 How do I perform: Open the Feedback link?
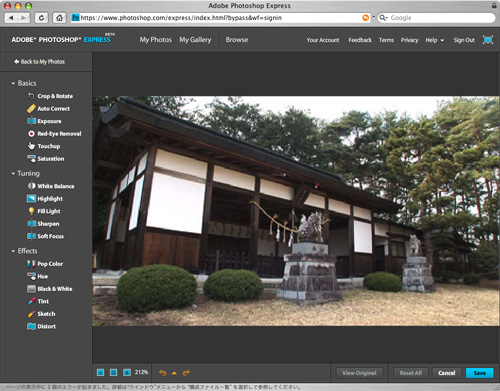[x=360, y=40]
